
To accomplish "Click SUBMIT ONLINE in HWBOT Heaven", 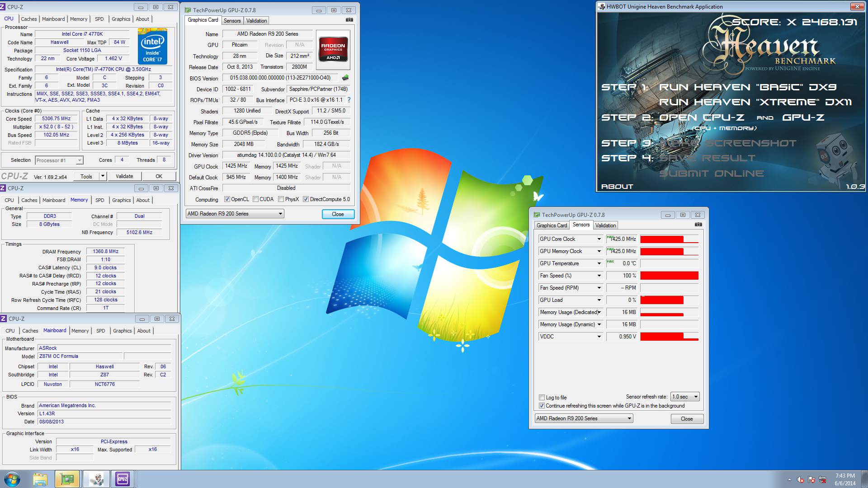I will click(x=712, y=174).
